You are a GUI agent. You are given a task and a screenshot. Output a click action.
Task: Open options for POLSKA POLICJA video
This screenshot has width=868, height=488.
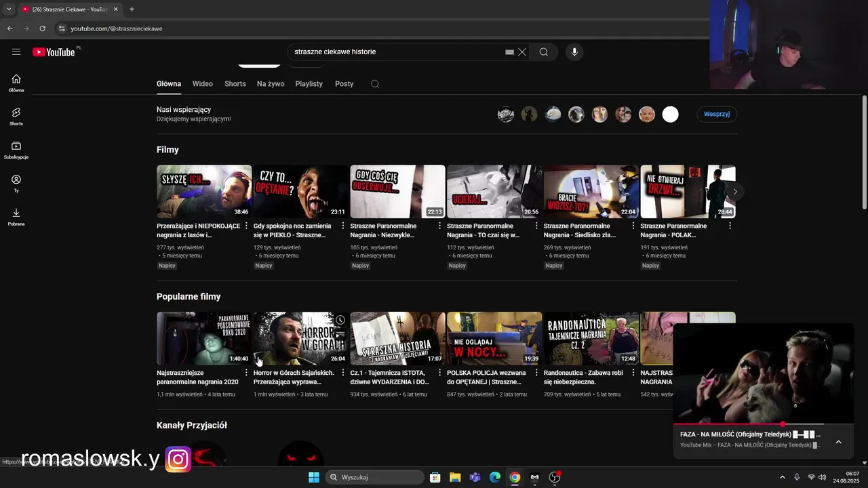coord(536,373)
